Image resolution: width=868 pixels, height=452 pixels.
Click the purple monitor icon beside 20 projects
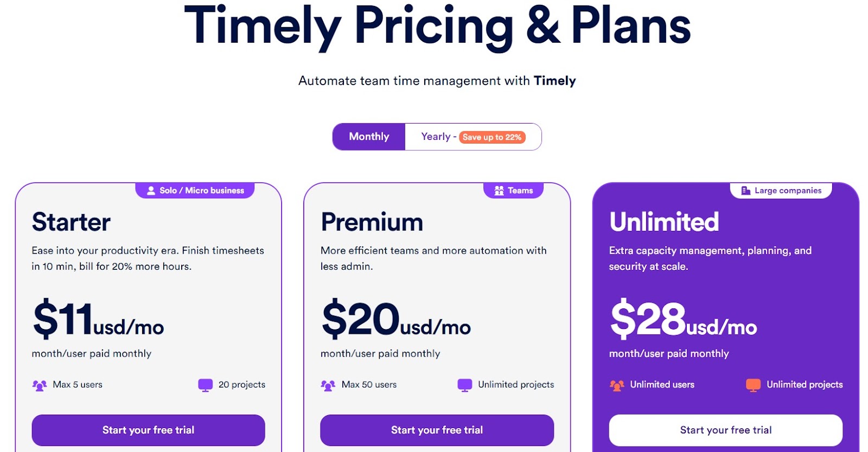205,385
